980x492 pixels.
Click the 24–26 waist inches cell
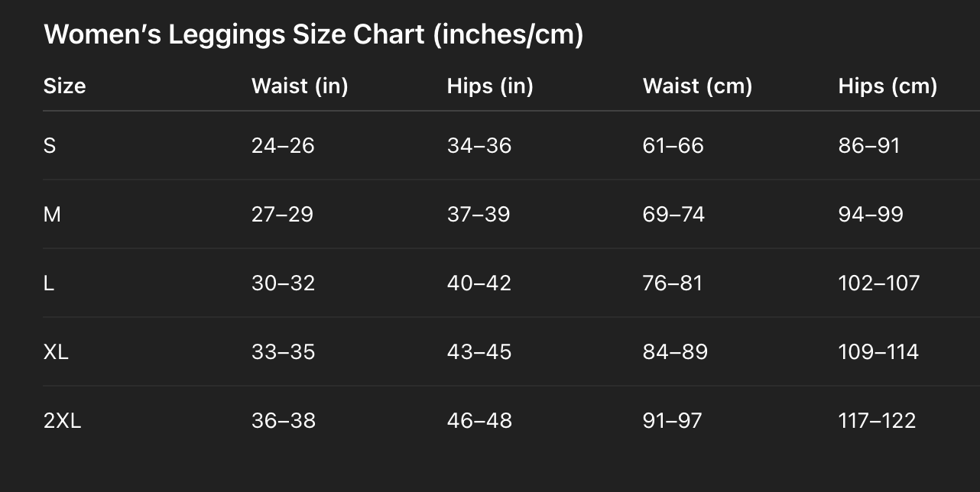click(283, 145)
